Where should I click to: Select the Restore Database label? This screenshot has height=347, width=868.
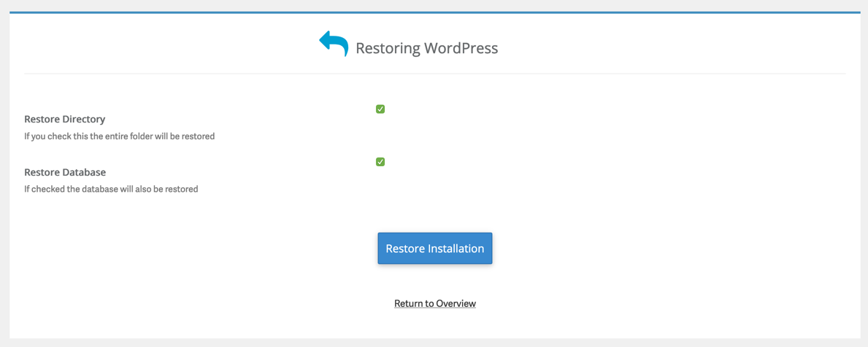pyautogui.click(x=65, y=172)
